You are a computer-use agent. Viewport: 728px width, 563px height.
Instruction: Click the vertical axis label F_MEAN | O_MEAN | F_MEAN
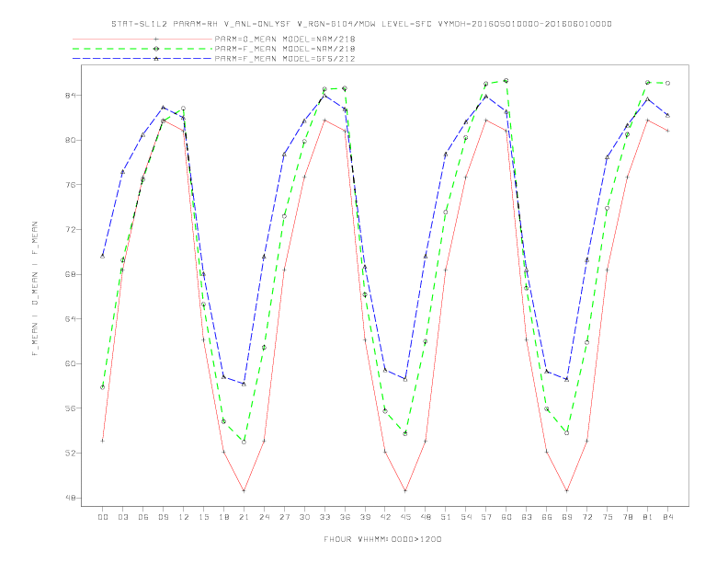click(35, 289)
